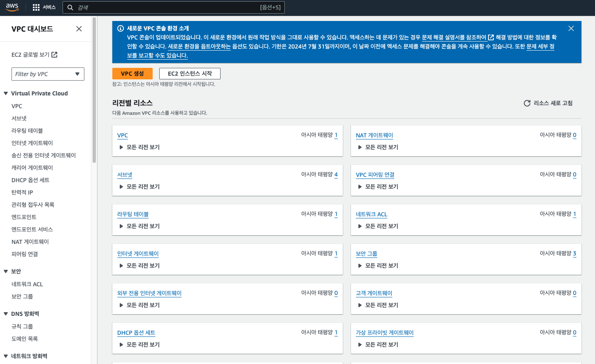Open 피어링 연결 in the sidebar
595x364 pixels.
pyautogui.click(x=25, y=254)
